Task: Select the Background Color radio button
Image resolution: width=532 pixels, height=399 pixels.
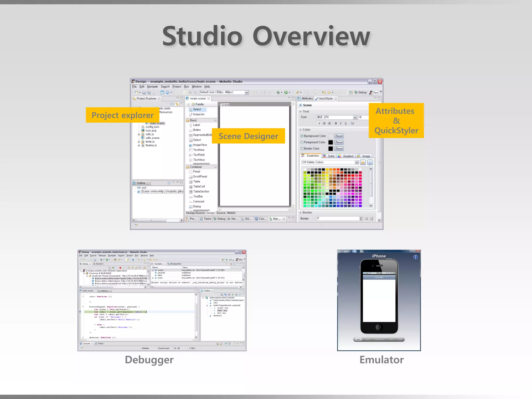Action: pos(302,136)
